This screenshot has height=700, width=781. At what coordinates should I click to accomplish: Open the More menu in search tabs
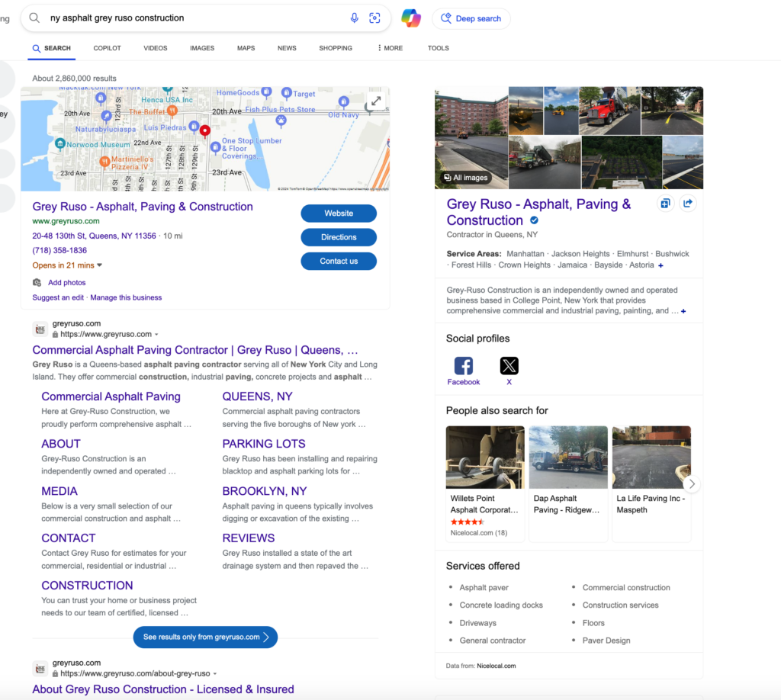(390, 48)
